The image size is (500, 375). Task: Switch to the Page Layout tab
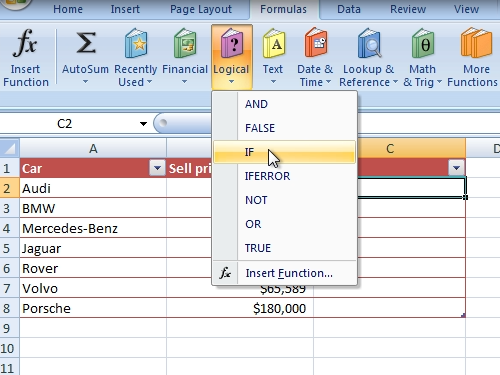coord(201,9)
